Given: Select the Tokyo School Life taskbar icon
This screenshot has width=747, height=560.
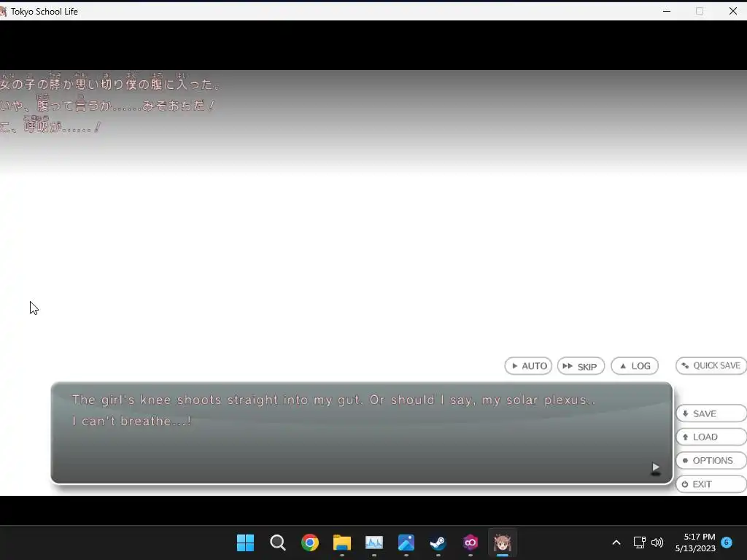Looking at the screenshot, I should click(x=502, y=542).
